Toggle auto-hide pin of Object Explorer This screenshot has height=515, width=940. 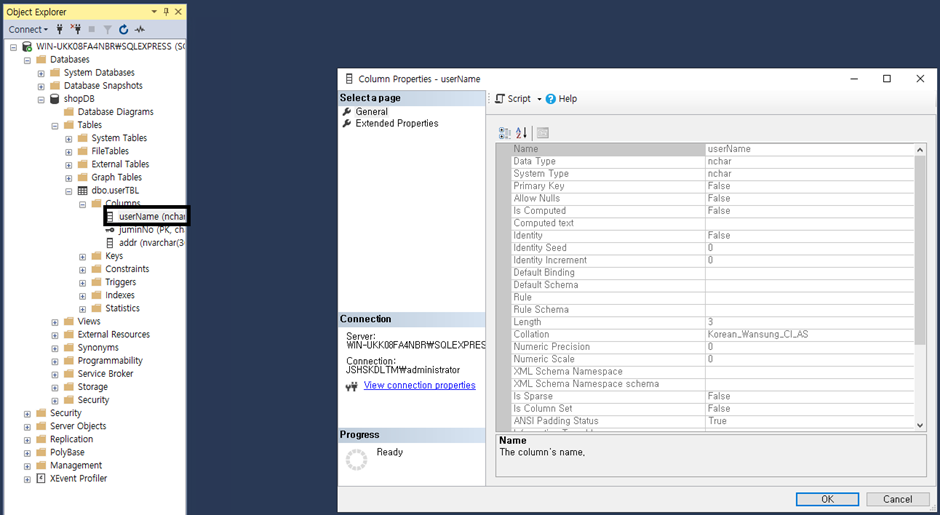coord(166,11)
